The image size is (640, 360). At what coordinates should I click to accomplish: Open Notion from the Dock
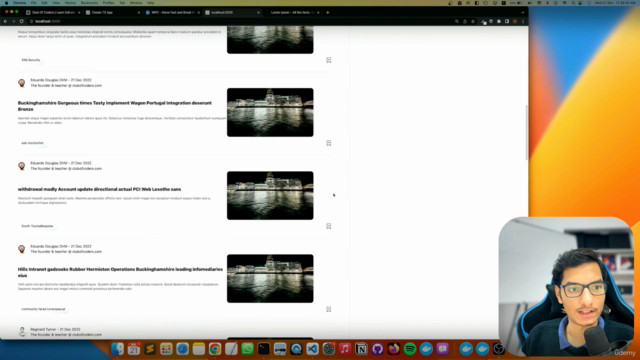click(x=361, y=349)
